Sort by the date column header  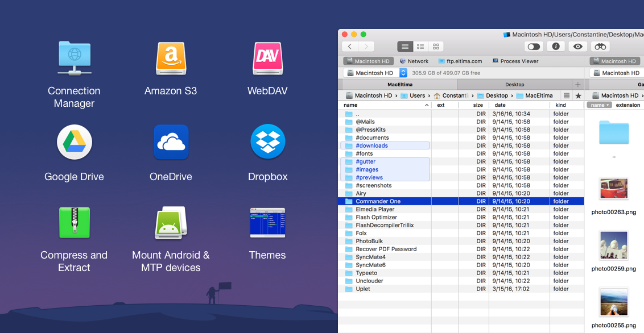519,105
